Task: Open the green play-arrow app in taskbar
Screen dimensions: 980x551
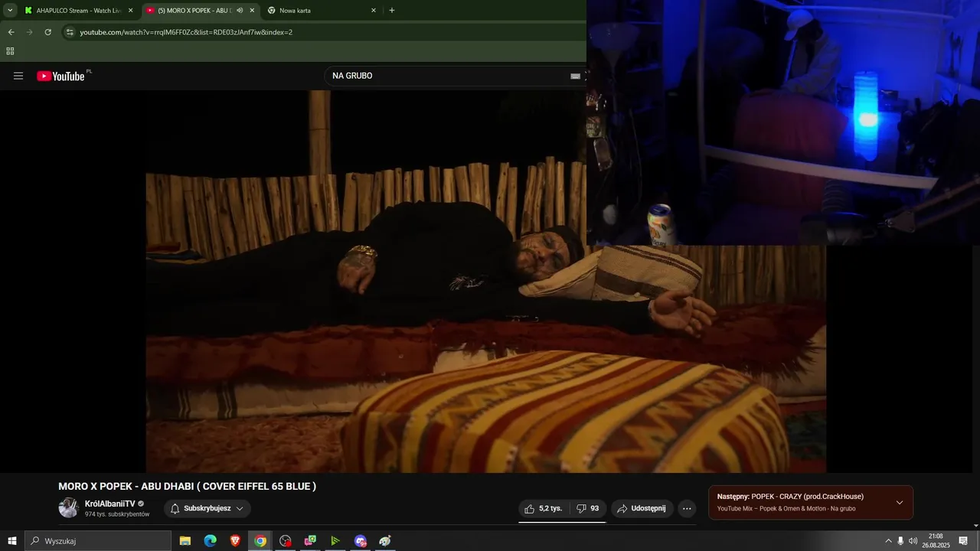Action: pyautogui.click(x=335, y=541)
